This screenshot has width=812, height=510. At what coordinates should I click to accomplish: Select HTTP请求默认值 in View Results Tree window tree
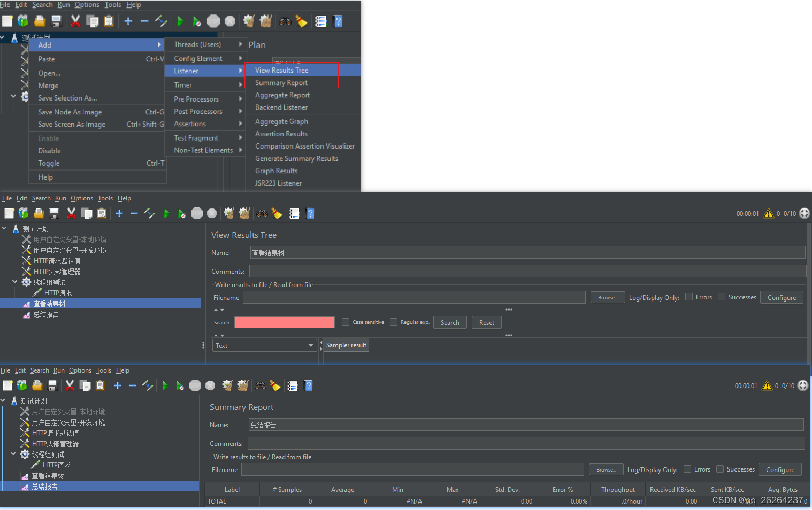[x=57, y=261]
